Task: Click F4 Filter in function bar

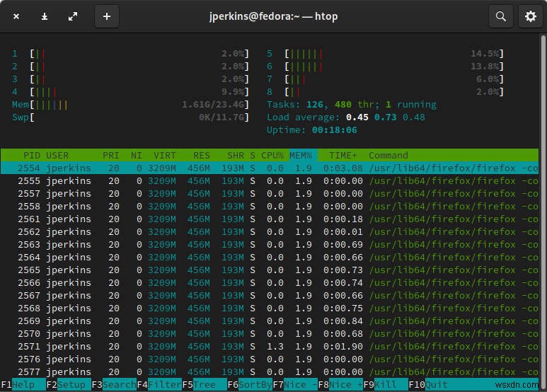Action: [x=159, y=385]
